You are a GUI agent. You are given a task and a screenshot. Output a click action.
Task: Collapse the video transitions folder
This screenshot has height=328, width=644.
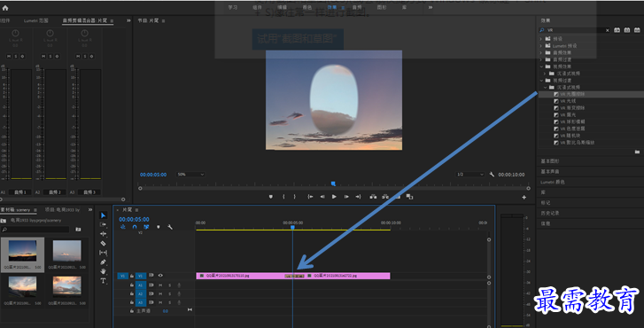541,81
